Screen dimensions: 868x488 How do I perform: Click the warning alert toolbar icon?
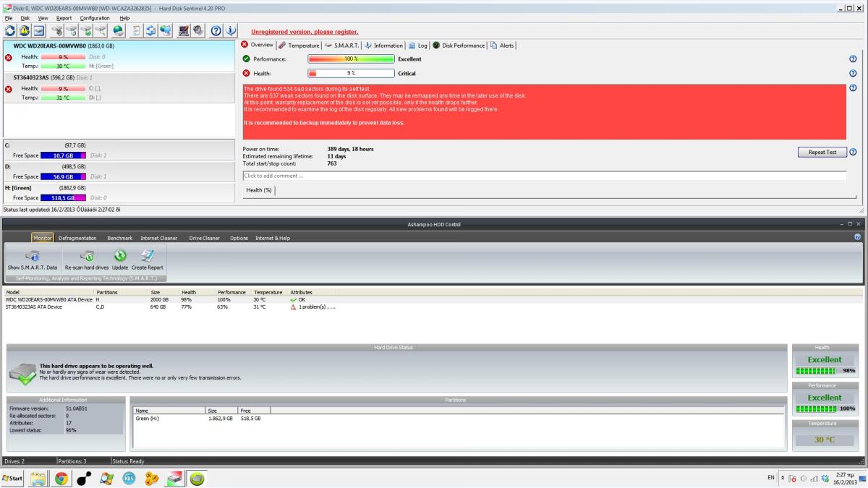click(x=25, y=31)
